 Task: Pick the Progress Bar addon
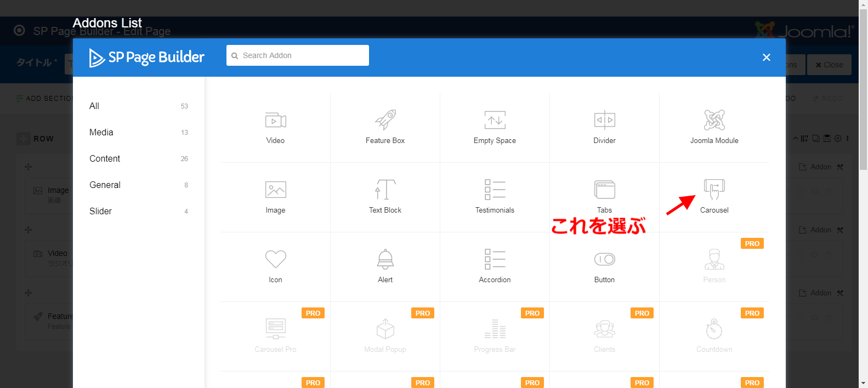coord(495,336)
